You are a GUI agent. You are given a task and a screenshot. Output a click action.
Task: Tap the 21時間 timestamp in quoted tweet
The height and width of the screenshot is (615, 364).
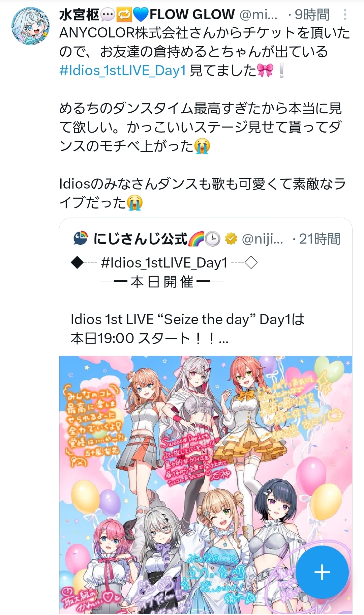[x=319, y=239]
